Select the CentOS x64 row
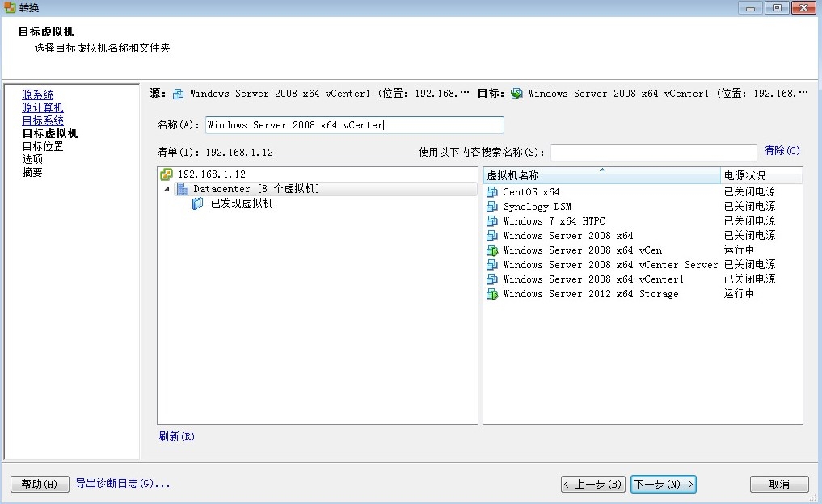 pos(643,191)
